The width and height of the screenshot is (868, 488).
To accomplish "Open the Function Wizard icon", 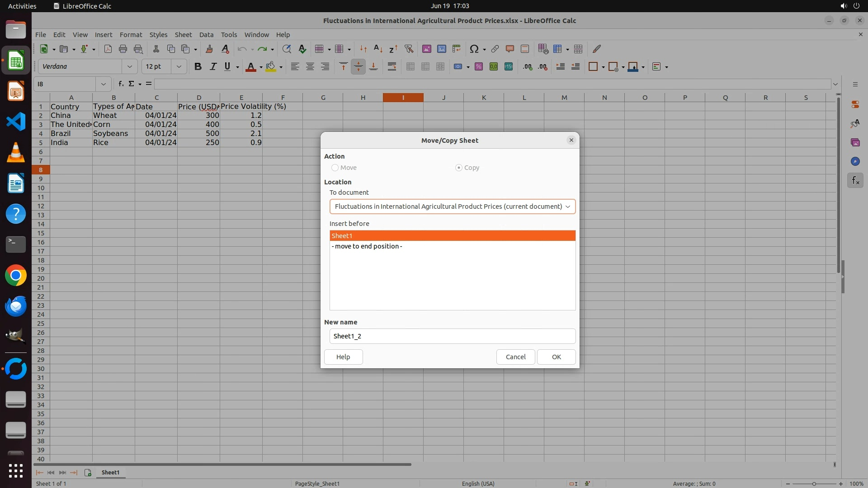I will pyautogui.click(x=121, y=84).
